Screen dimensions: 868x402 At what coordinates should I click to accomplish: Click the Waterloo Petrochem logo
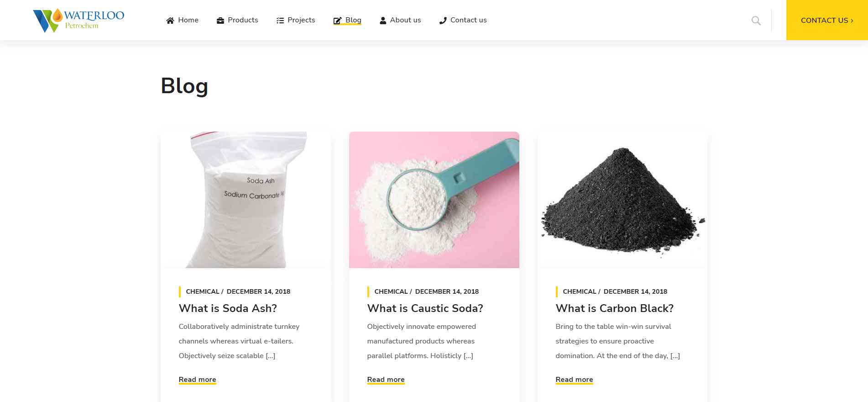click(78, 20)
